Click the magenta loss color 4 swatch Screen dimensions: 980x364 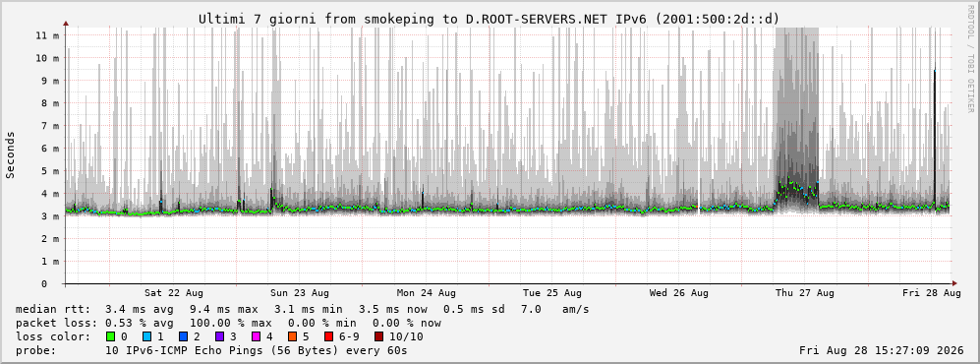256,336
